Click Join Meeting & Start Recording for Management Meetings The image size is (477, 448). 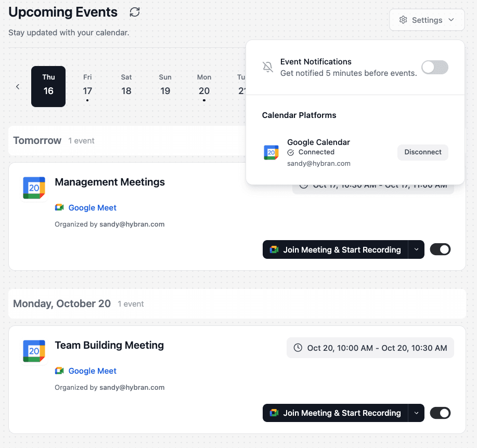pyautogui.click(x=336, y=249)
